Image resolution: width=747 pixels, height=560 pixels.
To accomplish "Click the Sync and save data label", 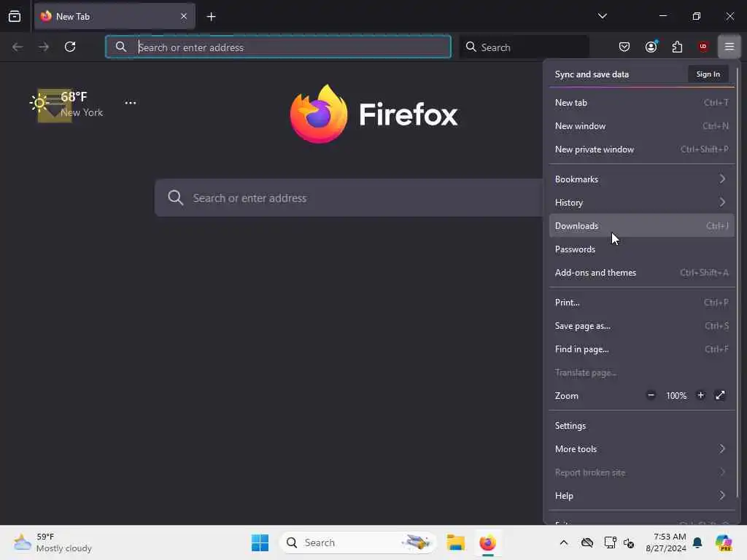I will tap(592, 74).
